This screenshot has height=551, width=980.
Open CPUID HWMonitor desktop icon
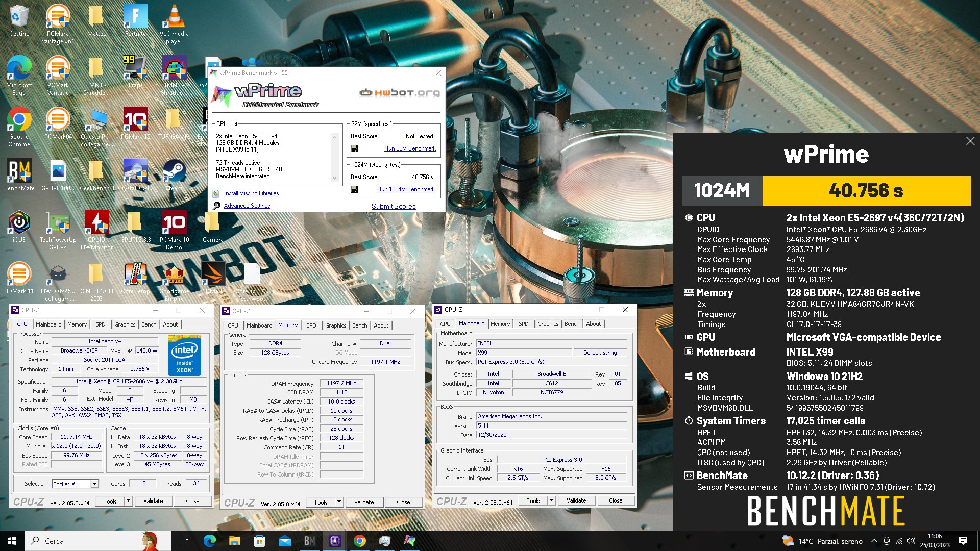pos(96,230)
